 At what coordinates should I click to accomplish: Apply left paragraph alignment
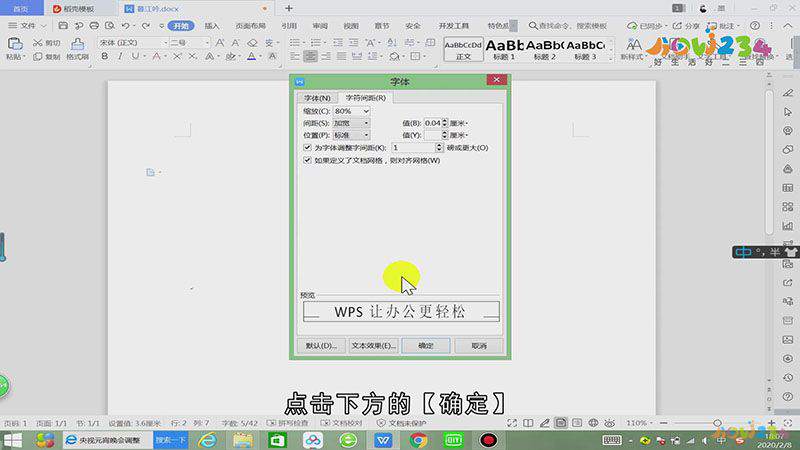[295, 56]
